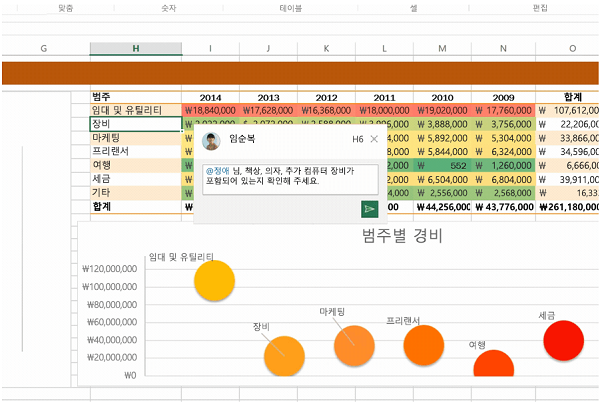Screen dimensions: 600x405
Task: Click the ₩0 axis label
Action: (x=130, y=375)
